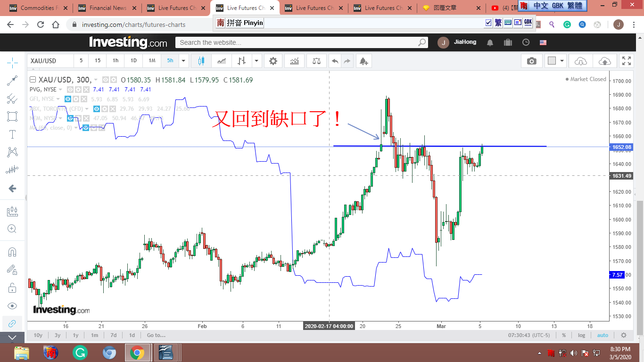Open the time interval dropdown arrow
Image resolution: width=644 pixels, height=362 pixels.
[184, 61]
